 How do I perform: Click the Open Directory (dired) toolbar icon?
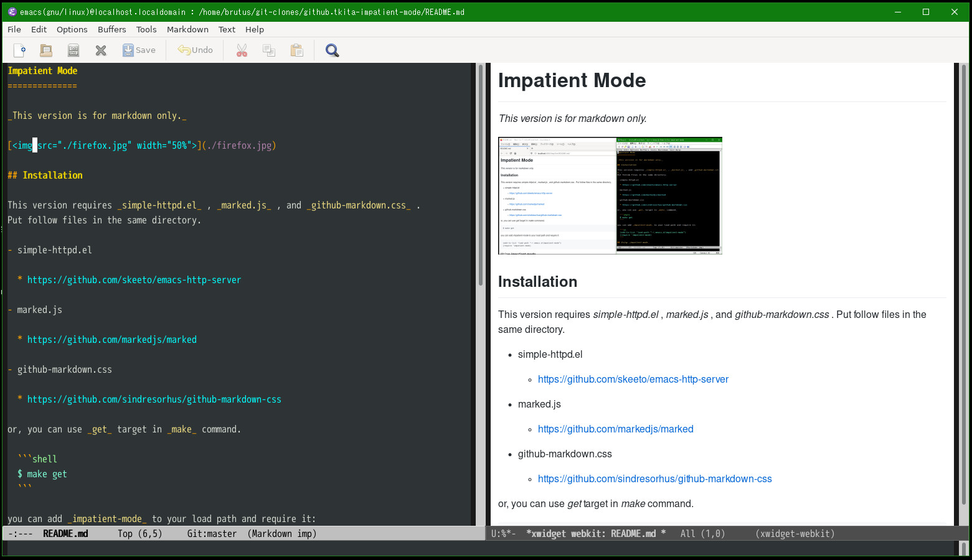click(x=73, y=50)
